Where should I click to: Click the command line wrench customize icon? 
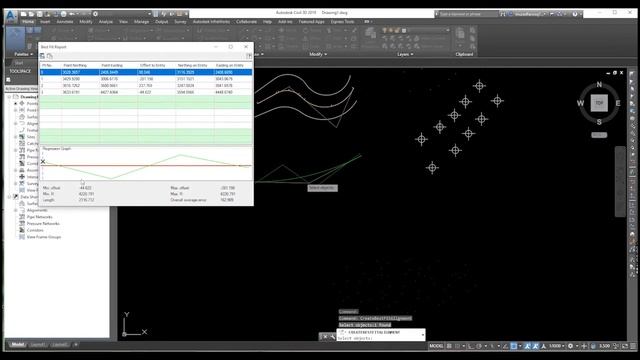coord(332,337)
